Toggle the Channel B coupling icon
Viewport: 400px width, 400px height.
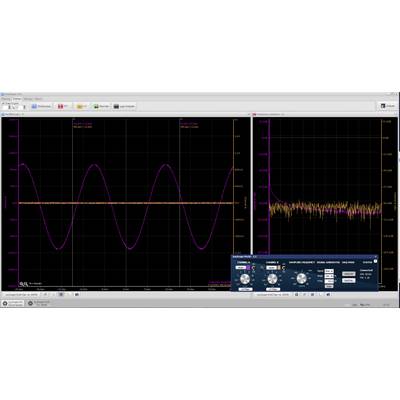[x=284, y=268]
